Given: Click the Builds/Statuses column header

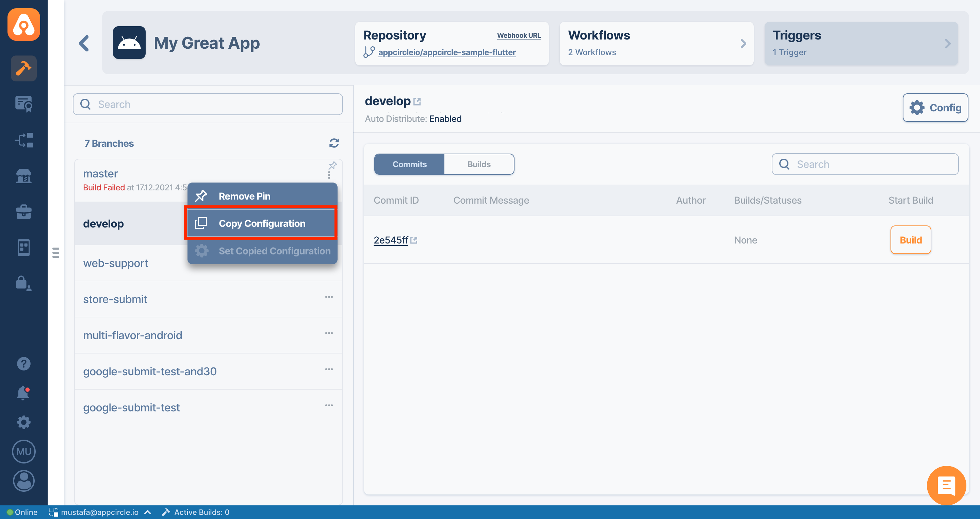Looking at the screenshot, I should pyautogui.click(x=768, y=200).
